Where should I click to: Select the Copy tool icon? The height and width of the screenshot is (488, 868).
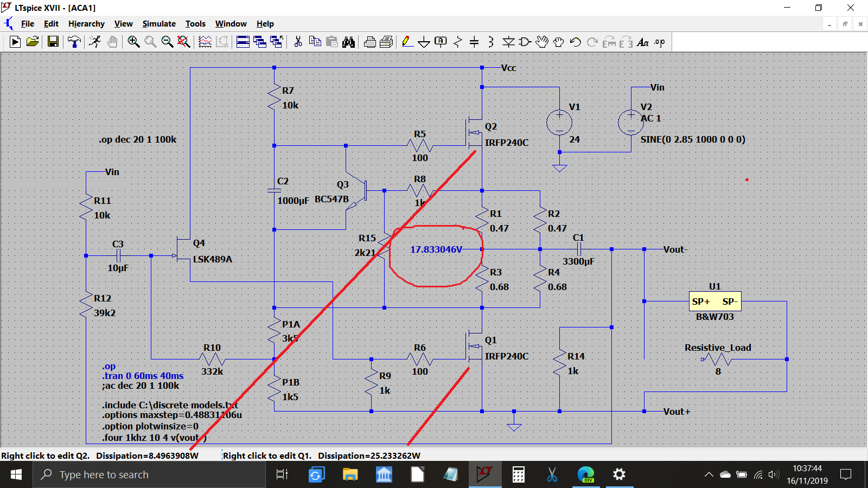click(315, 42)
